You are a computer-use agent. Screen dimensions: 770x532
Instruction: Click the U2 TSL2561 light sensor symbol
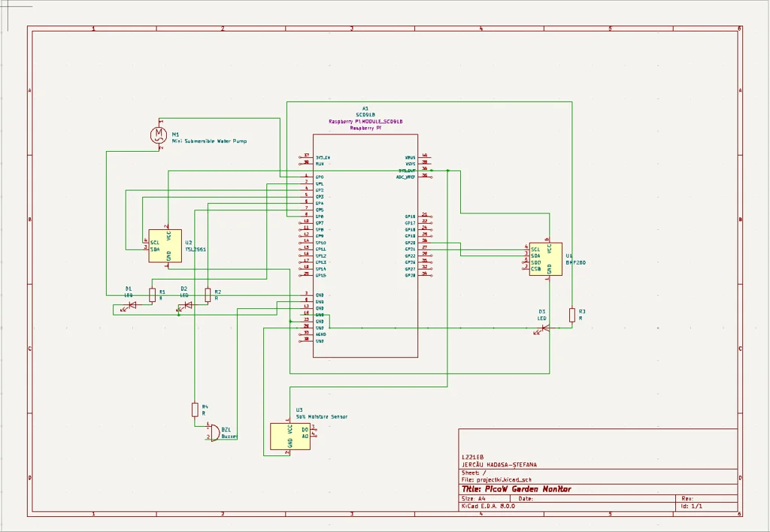coord(164,247)
